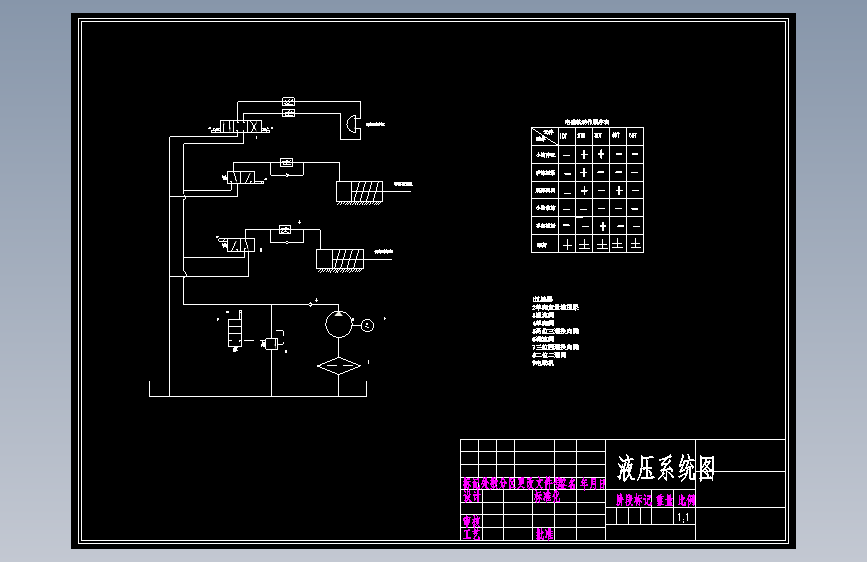
Task: Select the lower hatched cylinder symbol
Action: (x=340, y=260)
